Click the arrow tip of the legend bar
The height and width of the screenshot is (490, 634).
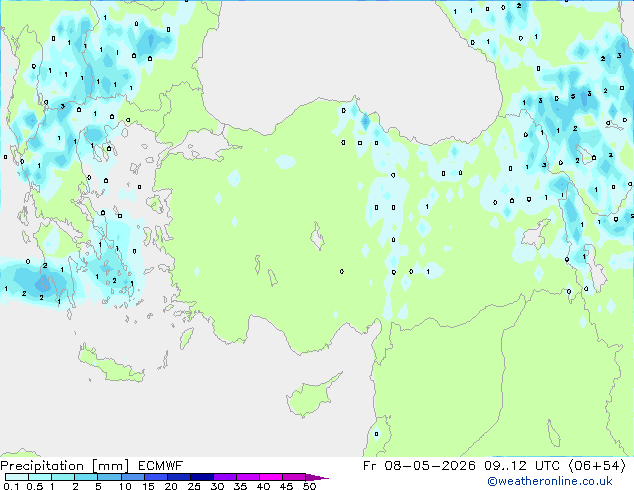(317, 477)
